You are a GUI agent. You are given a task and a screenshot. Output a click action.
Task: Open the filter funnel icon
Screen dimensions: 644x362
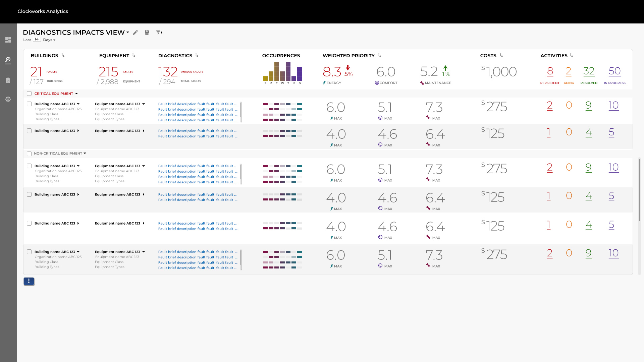click(159, 33)
